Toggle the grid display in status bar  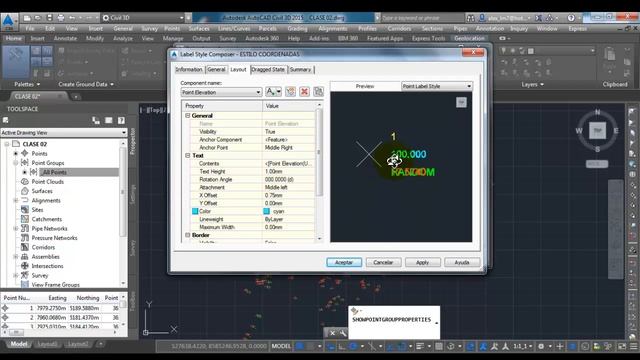click(300, 346)
